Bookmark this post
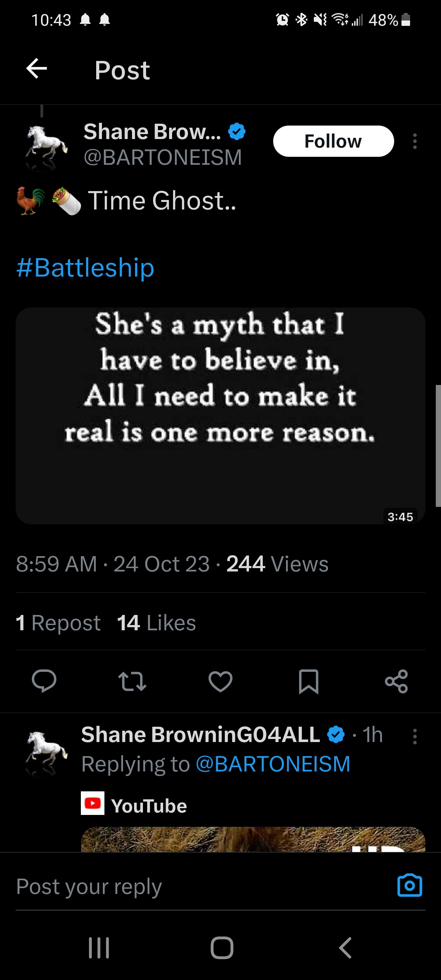 308,681
